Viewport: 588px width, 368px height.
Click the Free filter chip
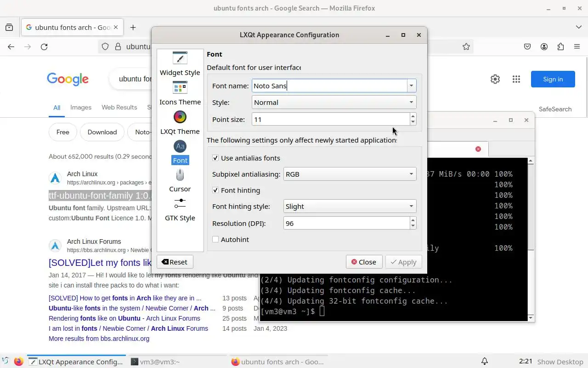coord(63,132)
